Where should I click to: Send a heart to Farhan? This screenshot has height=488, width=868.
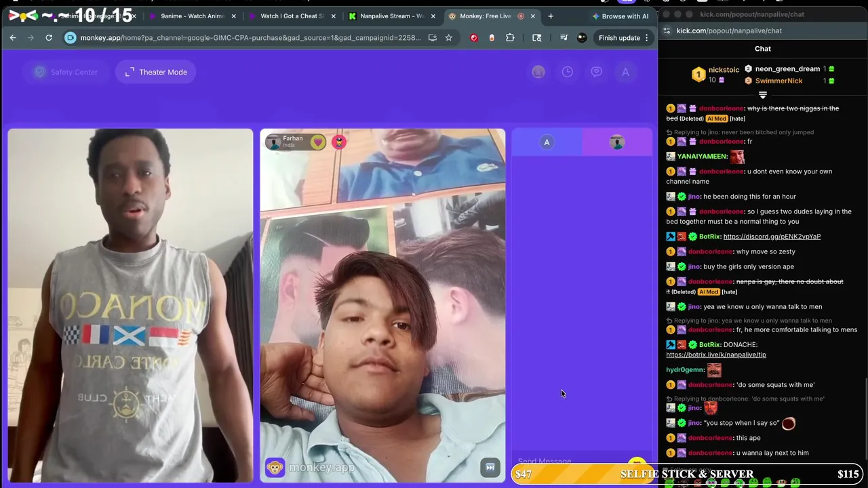click(317, 142)
